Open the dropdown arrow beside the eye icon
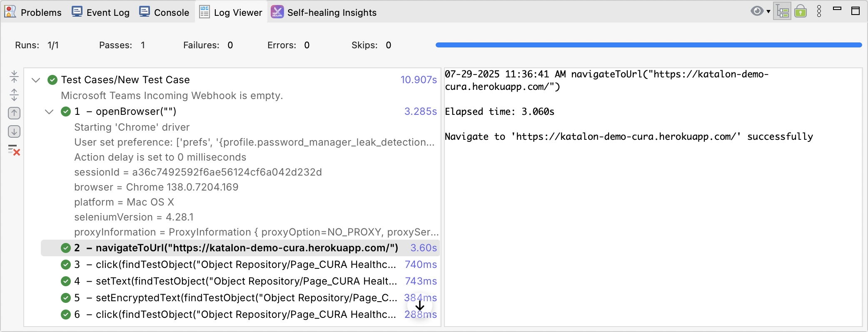868x332 pixels. click(768, 11)
